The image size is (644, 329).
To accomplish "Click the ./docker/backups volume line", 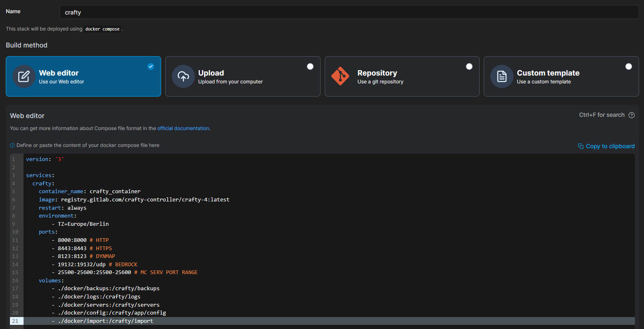I will 106,288.
